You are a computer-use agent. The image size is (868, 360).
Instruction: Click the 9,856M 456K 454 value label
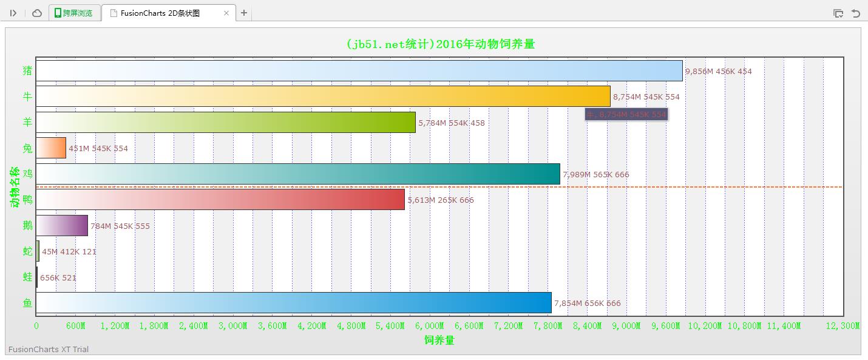pos(718,72)
